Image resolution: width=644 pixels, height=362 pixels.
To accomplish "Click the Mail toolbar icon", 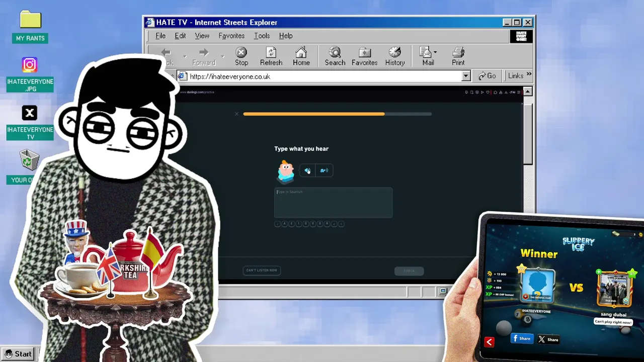I will pyautogui.click(x=426, y=52).
